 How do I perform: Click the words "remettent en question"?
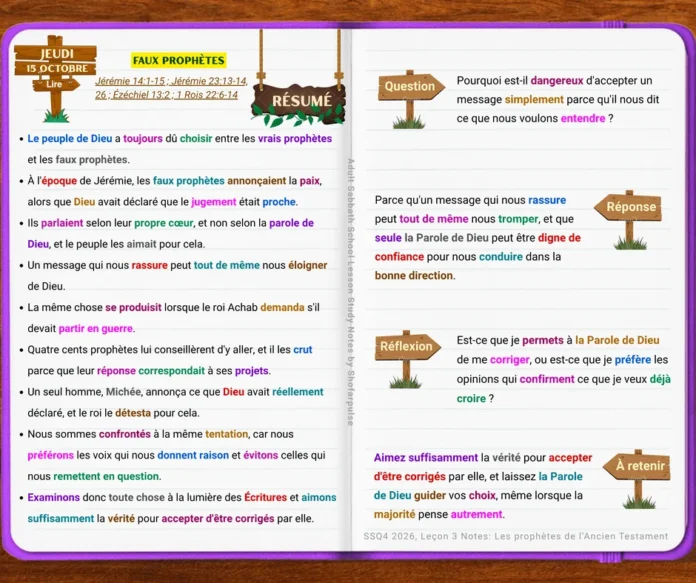[x=106, y=476]
